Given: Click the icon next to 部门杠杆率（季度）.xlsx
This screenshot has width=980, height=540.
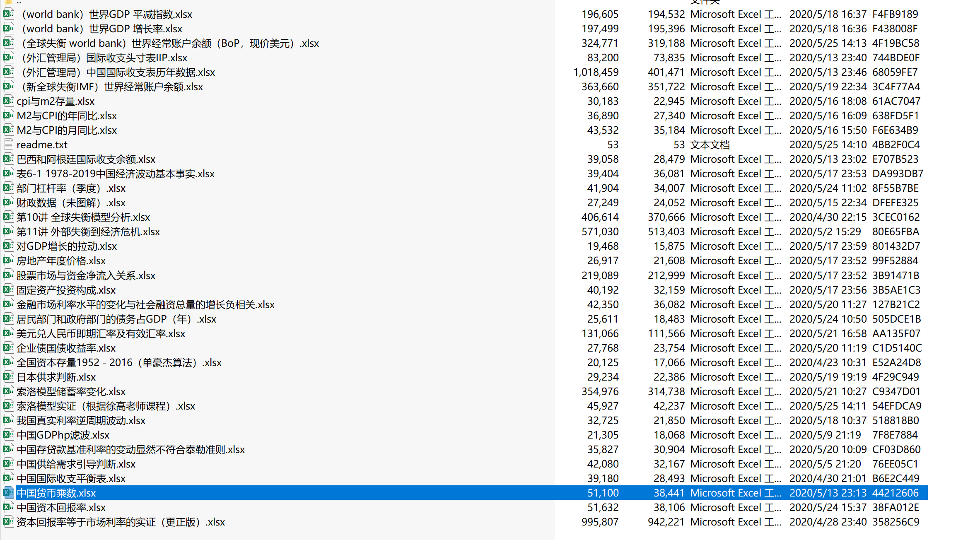Looking at the screenshot, I should point(8,188).
